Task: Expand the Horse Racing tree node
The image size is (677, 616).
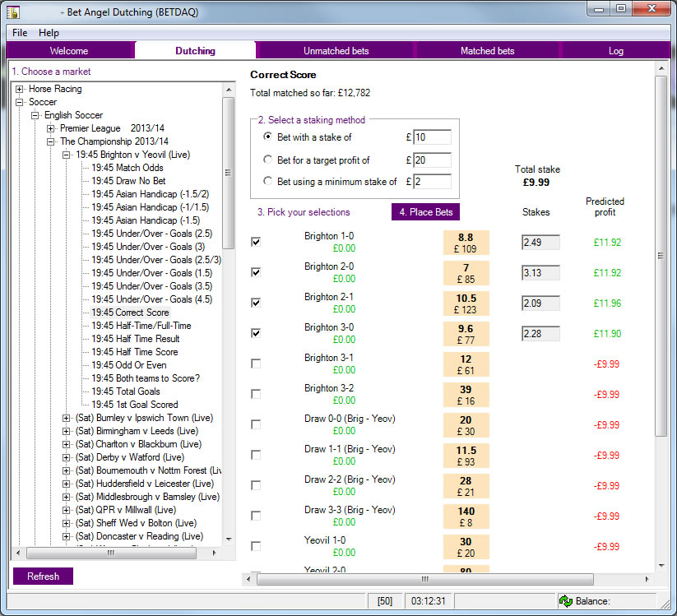Action: [x=20, y=89]
